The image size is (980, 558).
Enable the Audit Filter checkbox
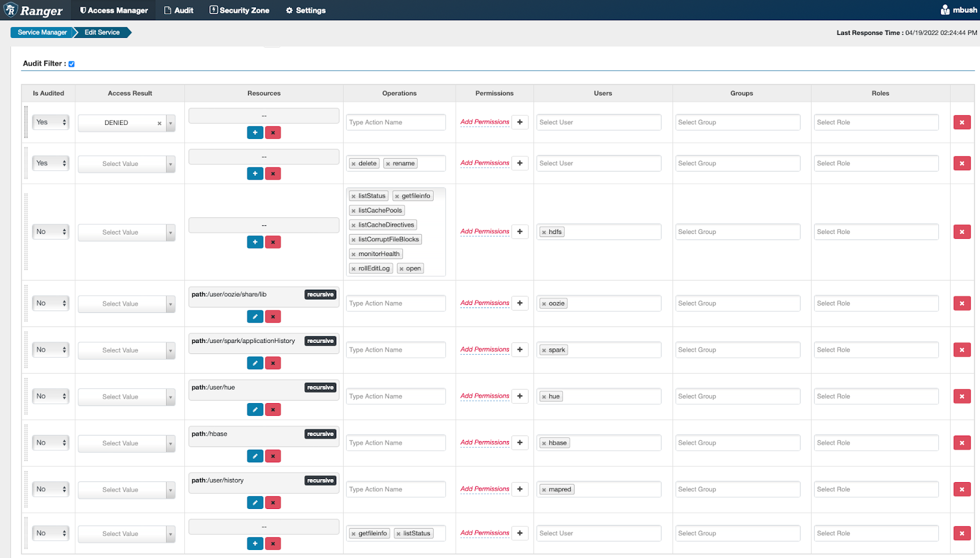71,63
